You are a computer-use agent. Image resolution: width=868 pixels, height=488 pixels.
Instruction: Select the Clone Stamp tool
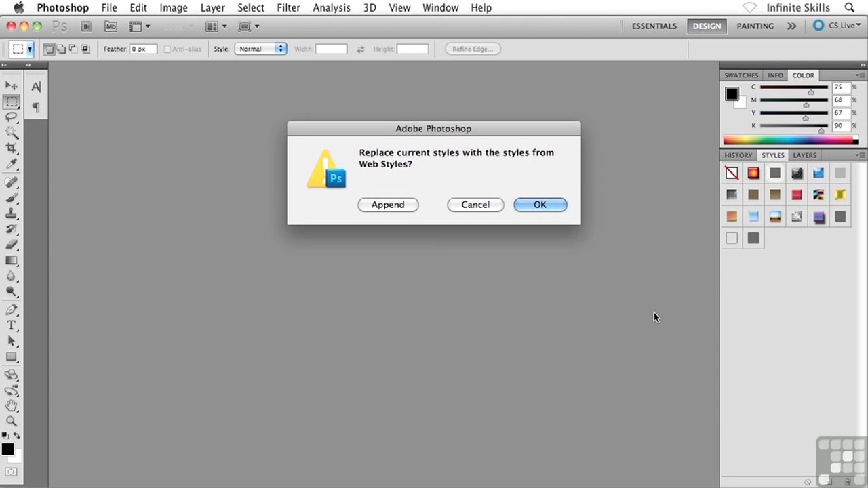12,213
